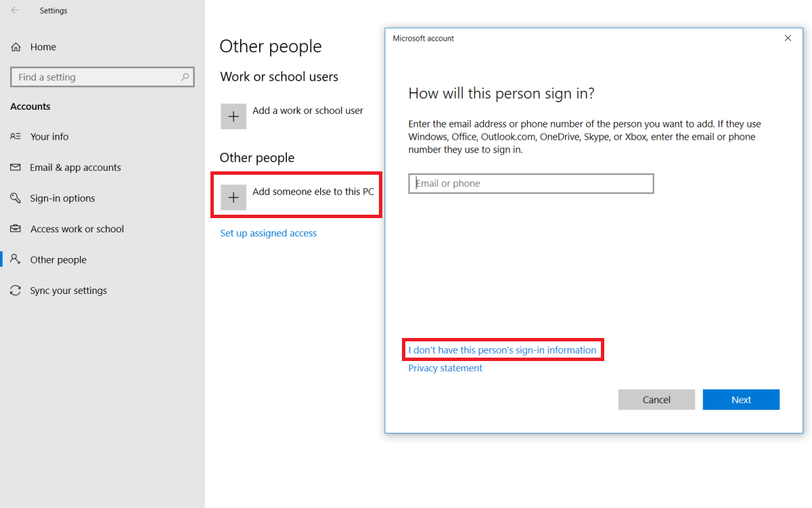Open the Privacy statement
This screenshot has width=812, height=508.
(x=445, y=368)
